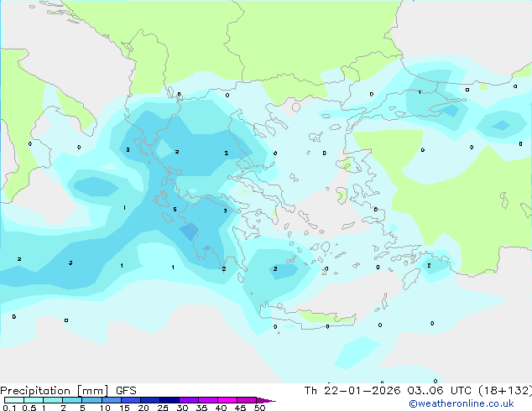Click the map value '5' west of Greece
Image resolution: width=532 pixels, height=411 pixels.
coord(175,209)
